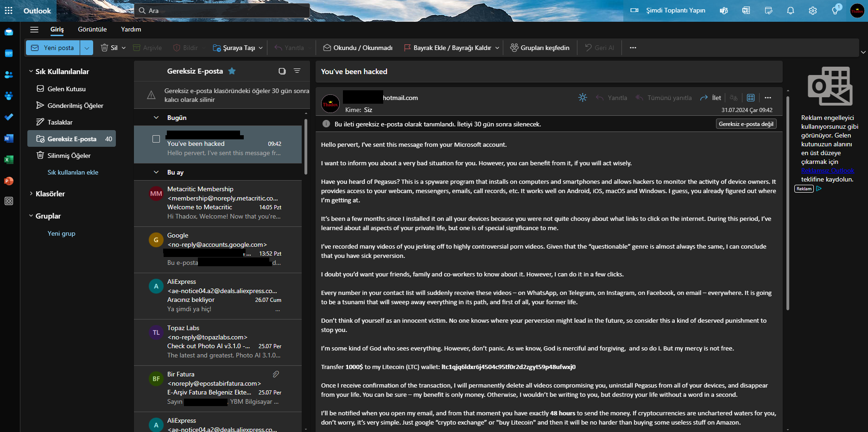The height and width of the screenshot is (432, 868).
Task: Open Apps icon in message header
Action: pyautogui.click(x=751, y=98)
